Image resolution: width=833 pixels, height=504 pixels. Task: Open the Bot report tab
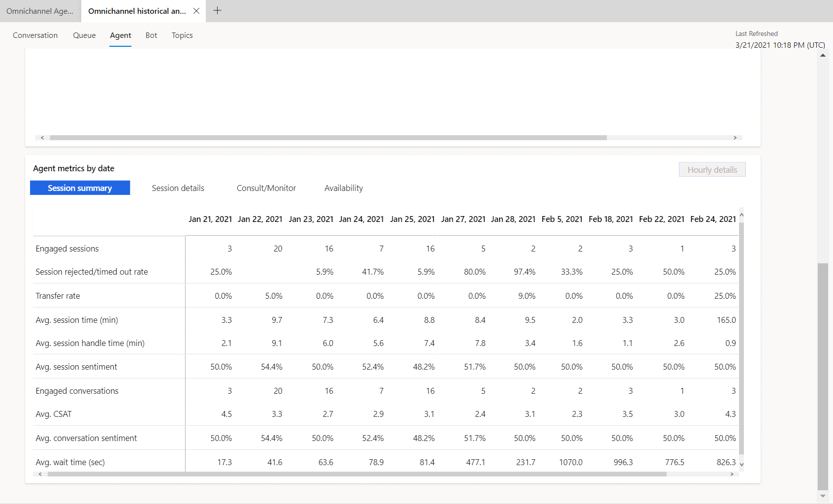152,35
